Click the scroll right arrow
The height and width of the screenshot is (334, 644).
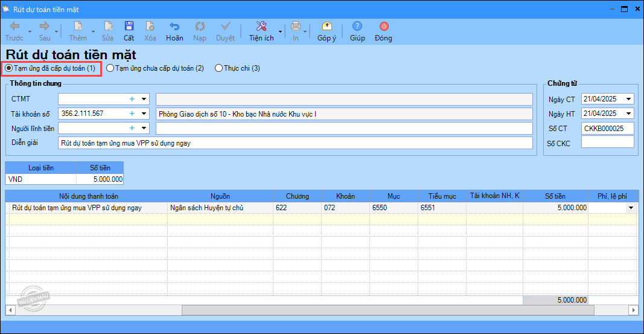click(634, 310)
